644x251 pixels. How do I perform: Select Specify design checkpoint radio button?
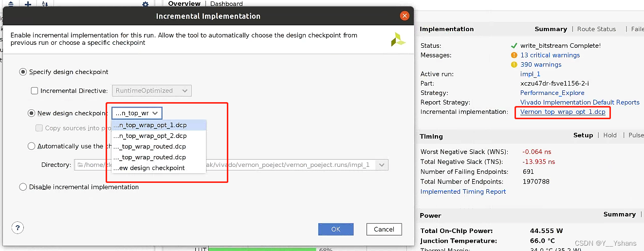(x=23, y=72)
